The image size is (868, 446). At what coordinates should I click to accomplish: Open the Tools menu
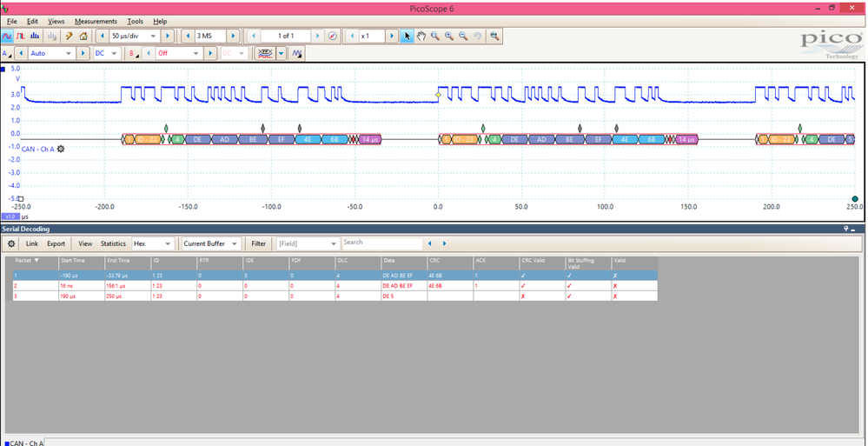135,21
